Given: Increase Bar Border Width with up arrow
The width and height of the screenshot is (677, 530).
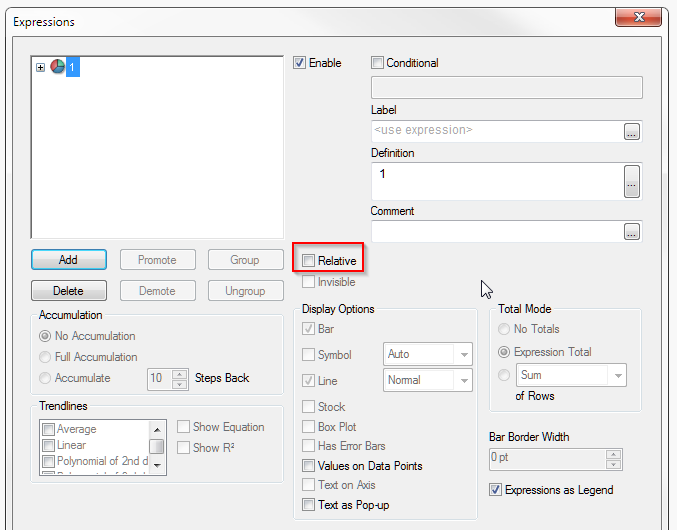Looking at the screenshot, I should click(613, 454).
